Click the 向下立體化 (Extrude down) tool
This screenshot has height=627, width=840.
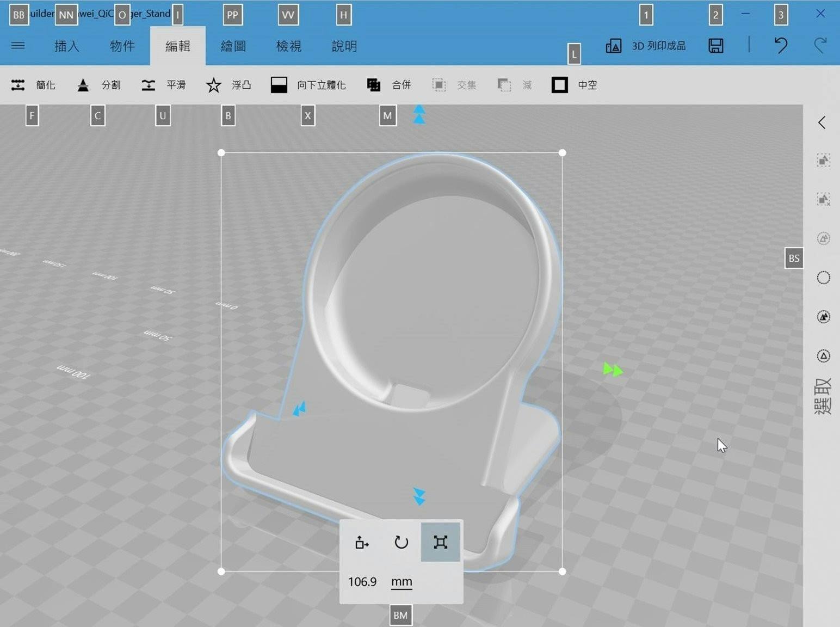point(308,85)
